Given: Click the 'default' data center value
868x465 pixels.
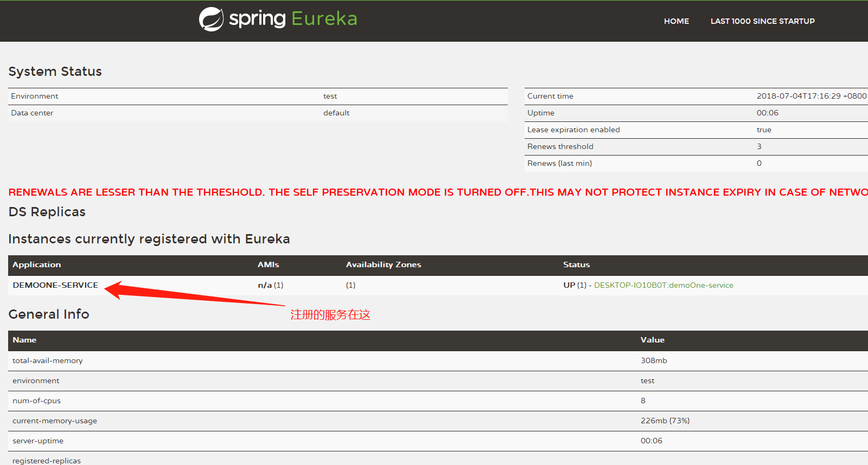Looking at the screenshot, I should pos(336,113).
